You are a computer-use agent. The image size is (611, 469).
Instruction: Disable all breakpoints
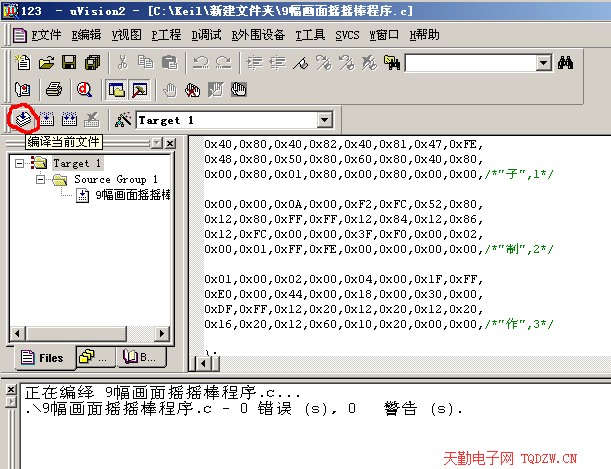pyautogui.click(x=238, y=90)
